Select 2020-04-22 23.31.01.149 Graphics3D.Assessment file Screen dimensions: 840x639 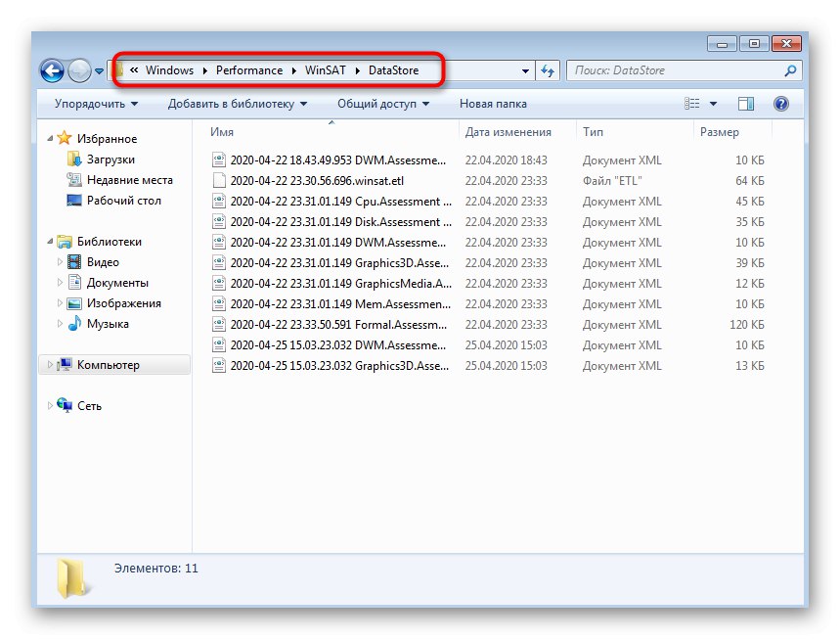click(x=339, y=262)
